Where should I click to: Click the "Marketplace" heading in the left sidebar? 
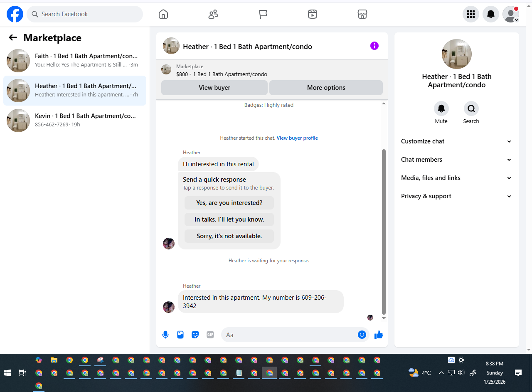tap(52, 38)
